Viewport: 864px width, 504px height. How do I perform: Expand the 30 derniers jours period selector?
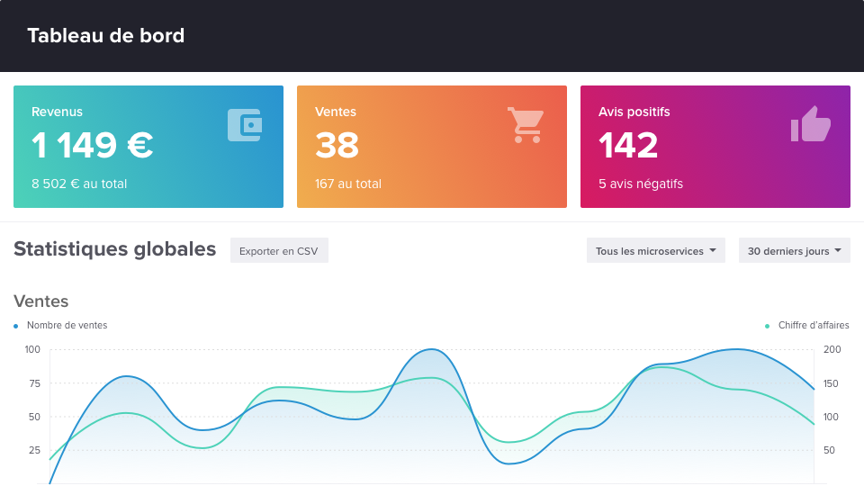[794, 251]
